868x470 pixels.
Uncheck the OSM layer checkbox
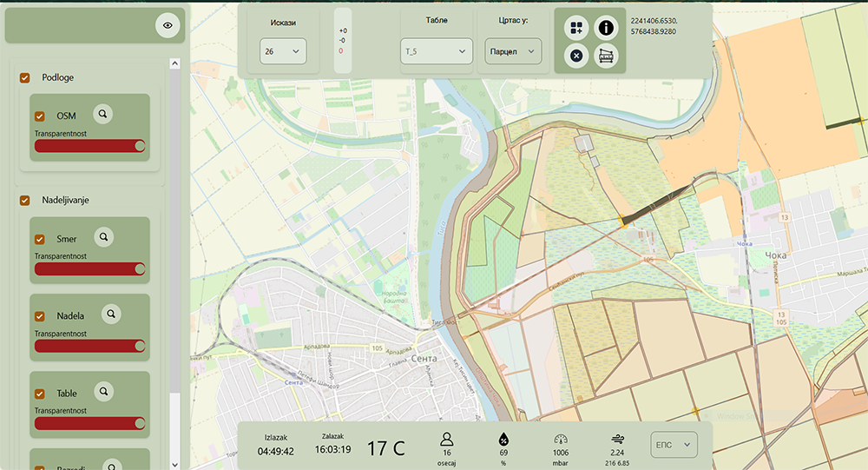[x=39, y=116]
